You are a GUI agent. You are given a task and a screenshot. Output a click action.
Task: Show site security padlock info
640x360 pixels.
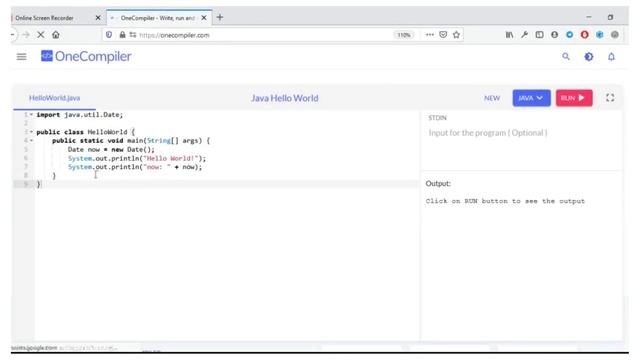tap(122, 35)
